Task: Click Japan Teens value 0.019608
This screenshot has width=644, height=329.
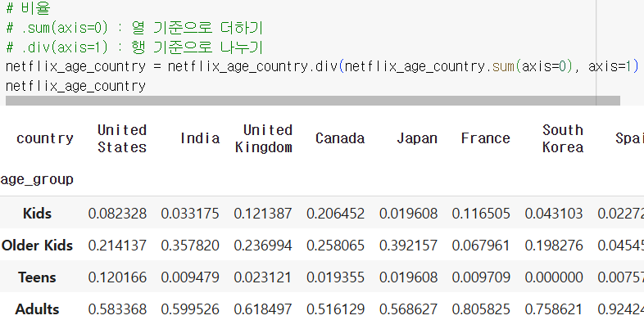Action: click(408, 277)
